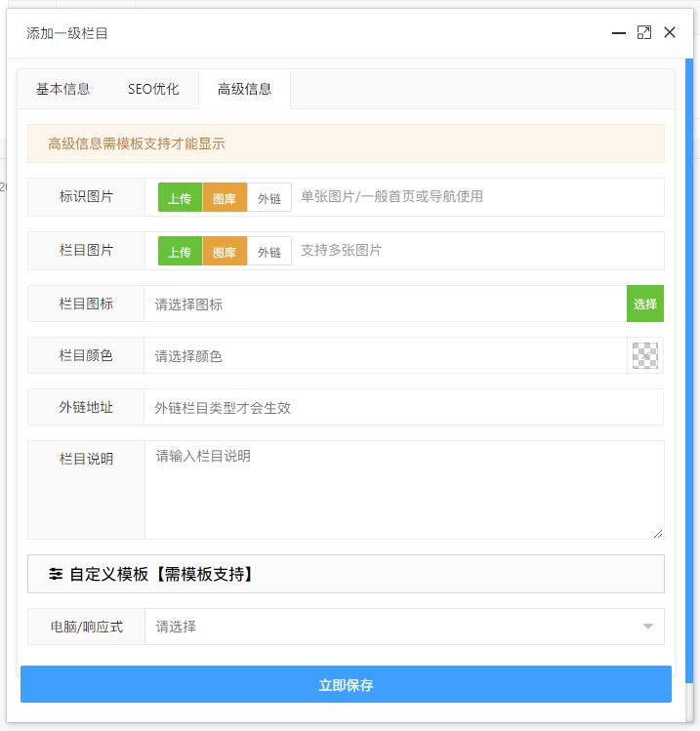Select the 高级信息 tab
Image resolution: width=700 pixels, height=731 pixels.
[244, 89]
